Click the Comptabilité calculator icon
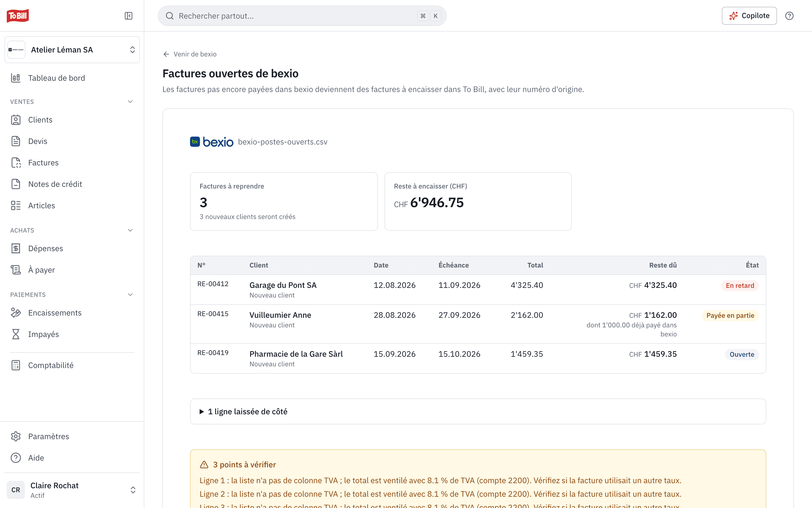Viewport: 812px width, 508px height. coord(16,365)
